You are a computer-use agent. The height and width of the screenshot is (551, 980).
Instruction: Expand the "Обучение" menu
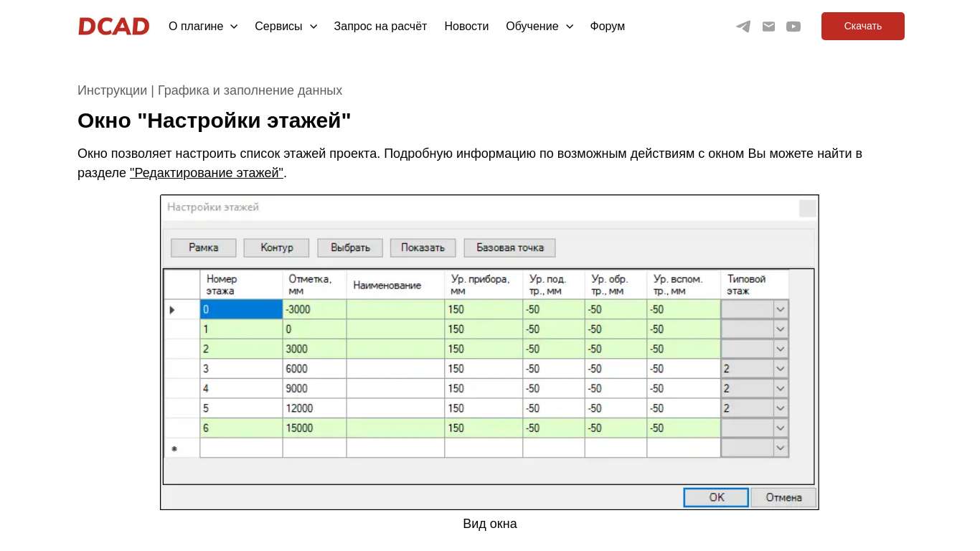540,27
